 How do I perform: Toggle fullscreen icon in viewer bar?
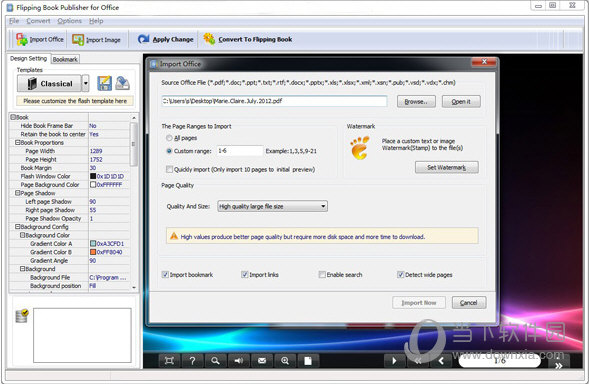[x=169, y=361]
